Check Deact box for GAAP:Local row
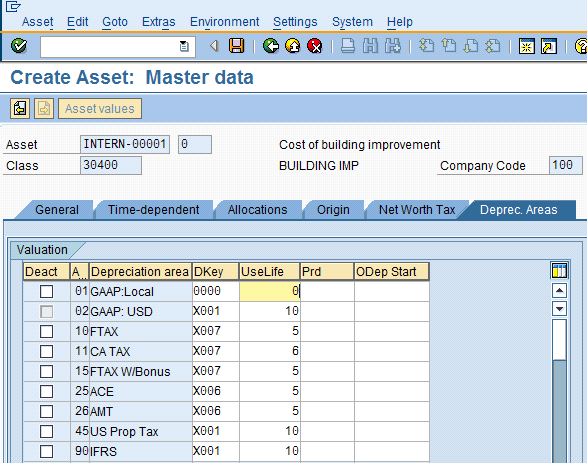 click(46, 291)
